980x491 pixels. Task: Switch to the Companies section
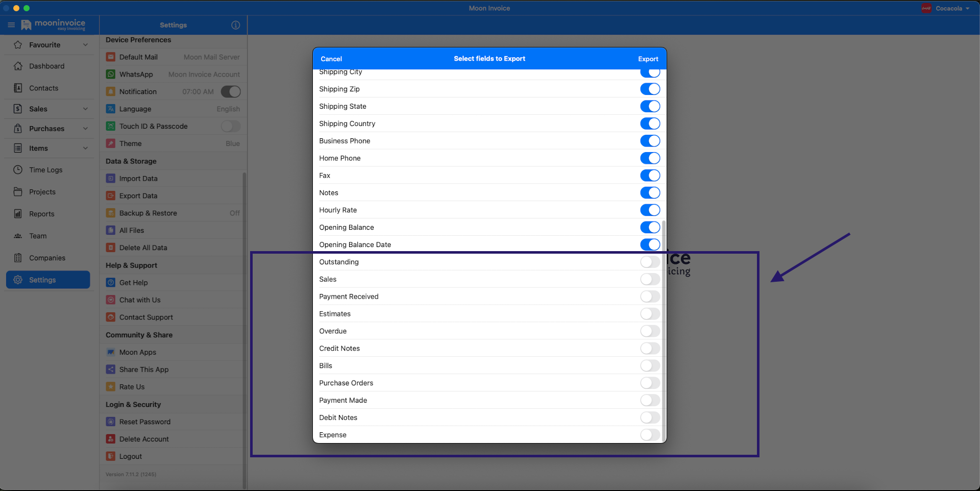tap(48, 258)
